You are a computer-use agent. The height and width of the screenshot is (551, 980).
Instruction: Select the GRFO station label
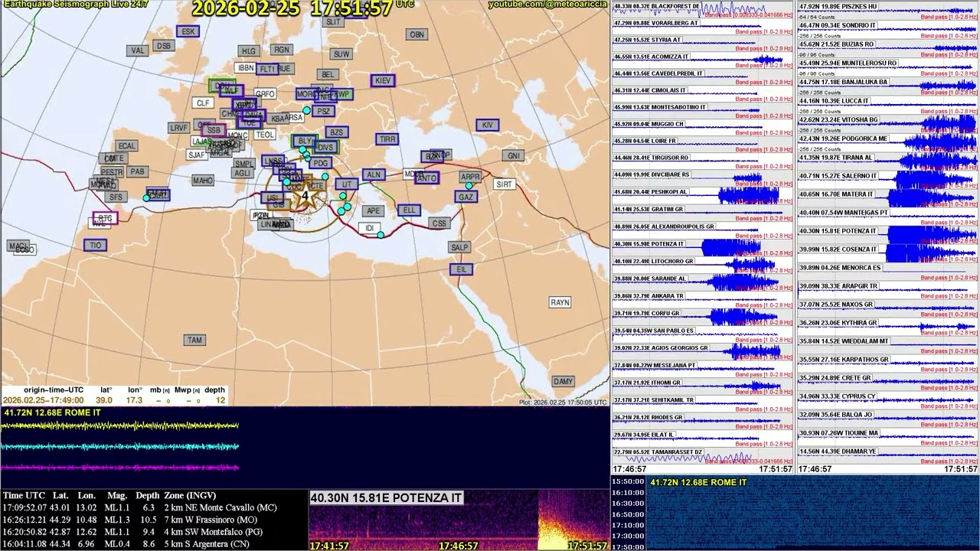[265, 94]
